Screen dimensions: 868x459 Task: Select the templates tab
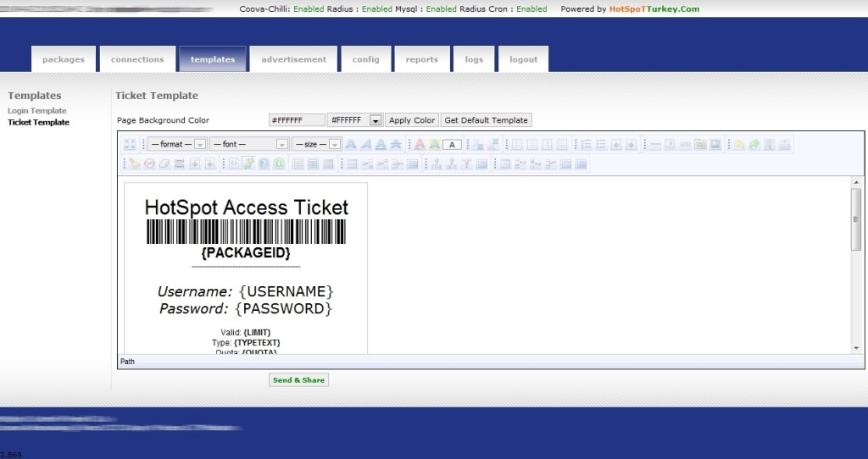213,59
